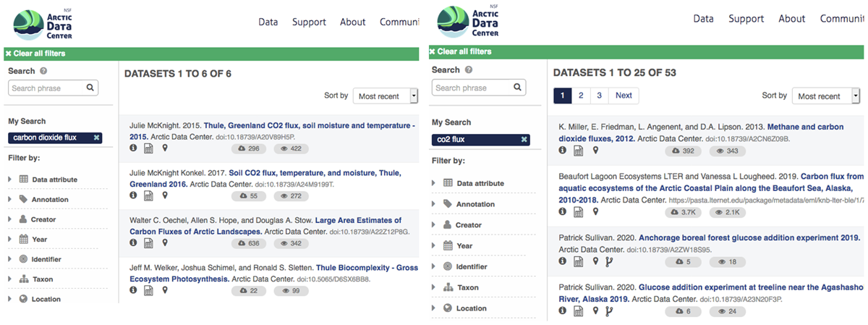Open the About menu in the carbon dioxide flux window
This screenshot has width=868, height=325.
coord(352,22)
